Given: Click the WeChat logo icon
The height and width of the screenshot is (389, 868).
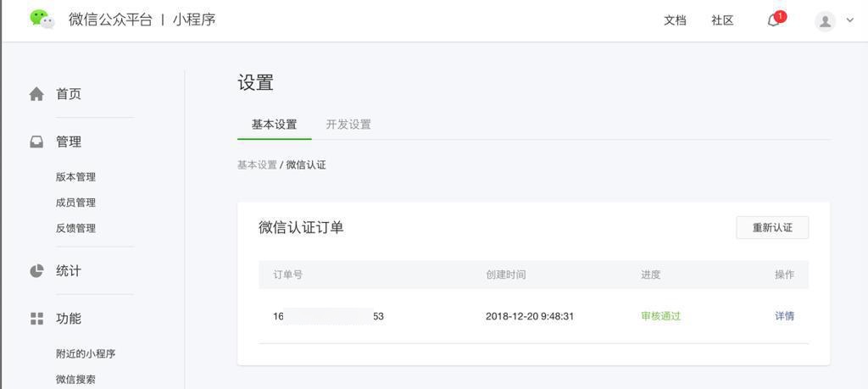Looking at the screenshot, I should (42, 19).
